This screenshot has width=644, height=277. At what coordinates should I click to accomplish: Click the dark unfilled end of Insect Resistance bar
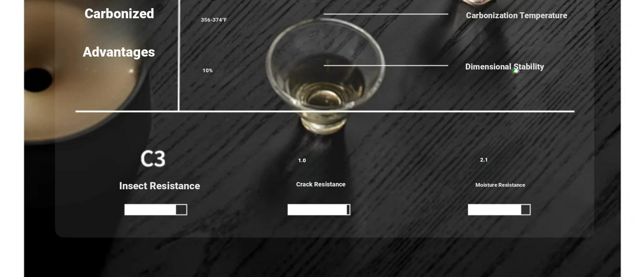[181, 210]
